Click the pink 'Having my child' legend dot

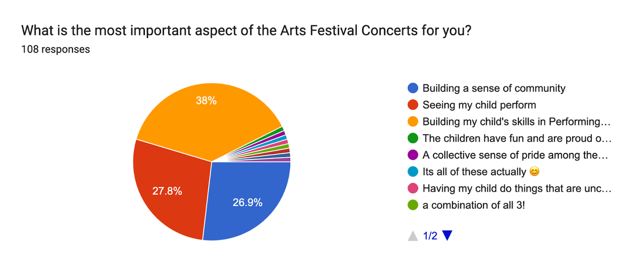[x=413, y=188]
